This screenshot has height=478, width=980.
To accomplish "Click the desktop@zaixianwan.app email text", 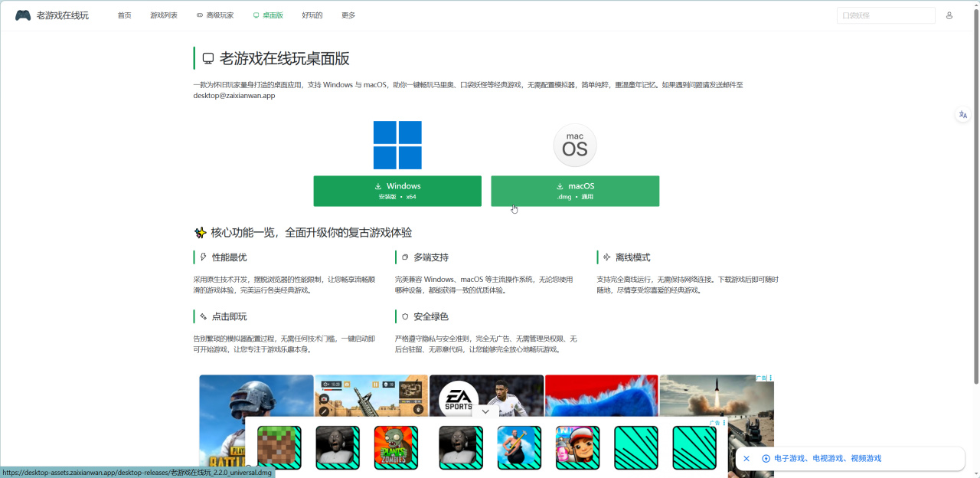I will click(234, 96).
